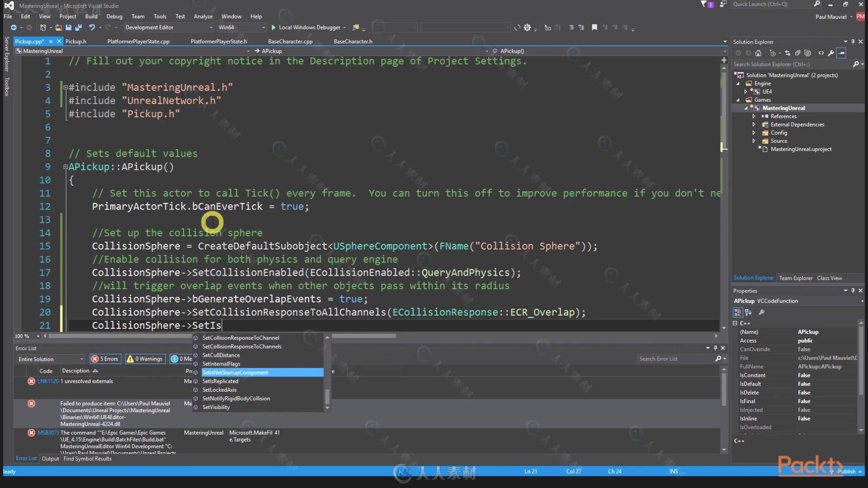Select SetVisibility in autocomplete list
The width and height of the screenshot is (868, 488).
coord(216,407)
